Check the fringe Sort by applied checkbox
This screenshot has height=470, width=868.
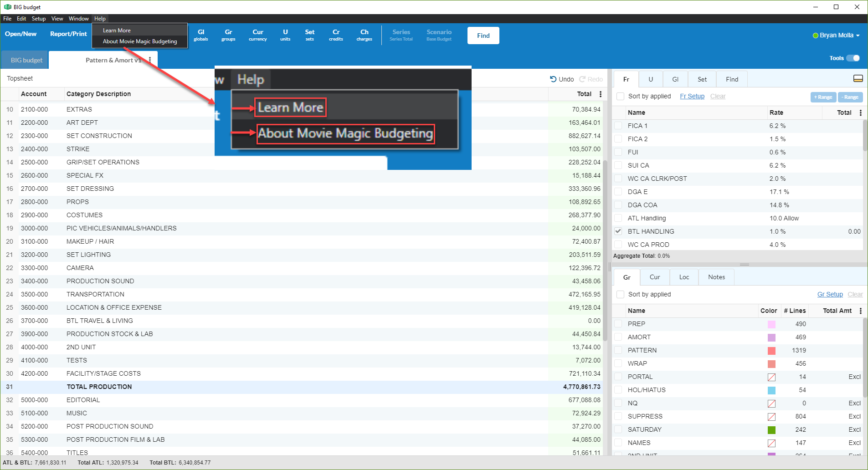tap(620, 96)
